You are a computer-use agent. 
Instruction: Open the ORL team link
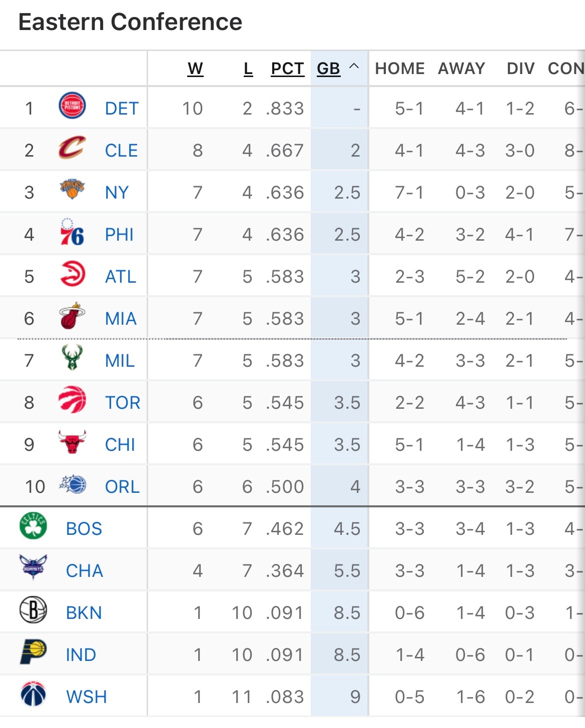[122, 487]
